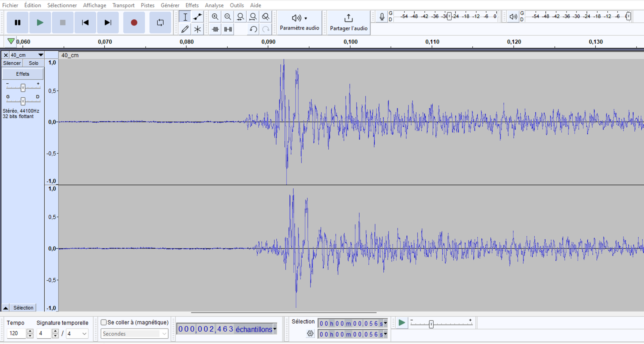Screen dimensions: 644x344
Task: Open selection end time format dropdown
Action: click(385, 334)
